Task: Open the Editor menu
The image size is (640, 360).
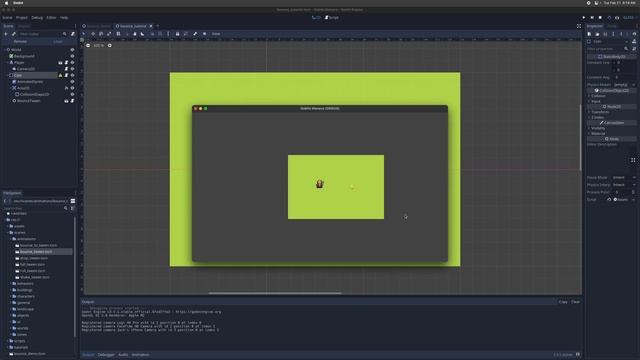Action: point(51,18)
